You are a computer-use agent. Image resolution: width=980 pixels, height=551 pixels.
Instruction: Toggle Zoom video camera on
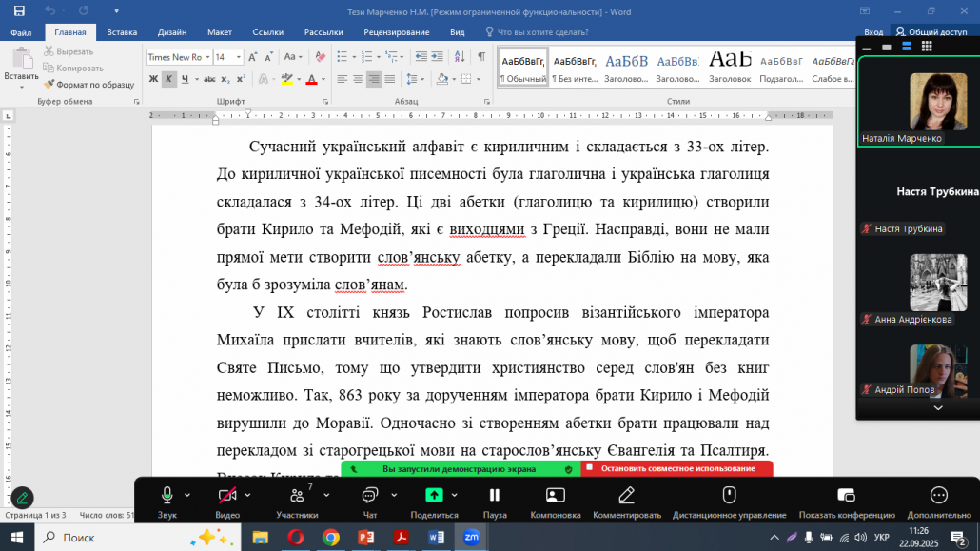click(226, 496)
